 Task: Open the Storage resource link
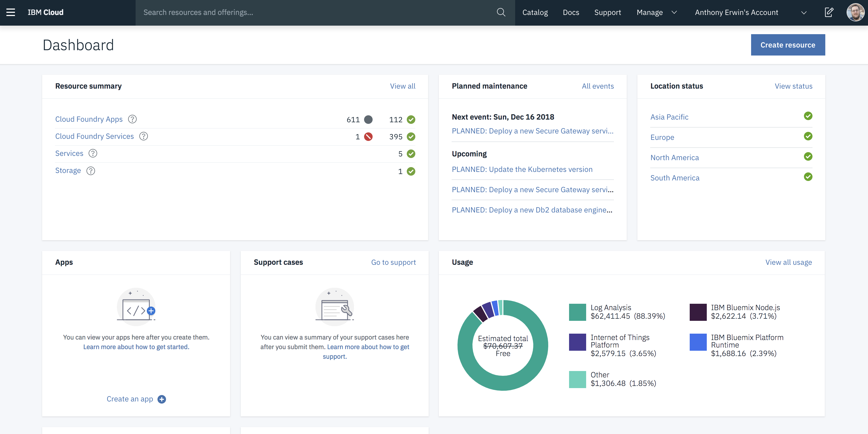point(68,171)
